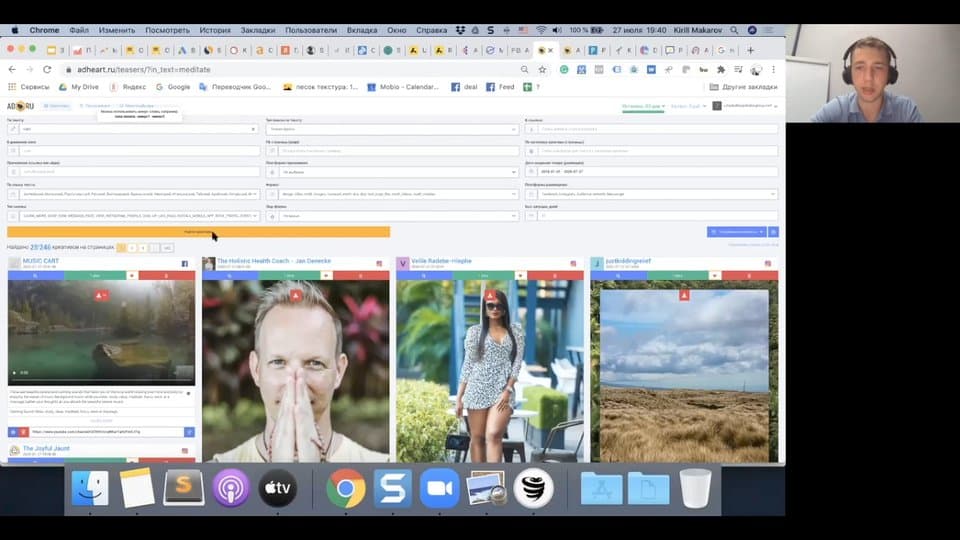Open the Chrome three-dot menu
960x540 pixels.
(x=773, y=70)
